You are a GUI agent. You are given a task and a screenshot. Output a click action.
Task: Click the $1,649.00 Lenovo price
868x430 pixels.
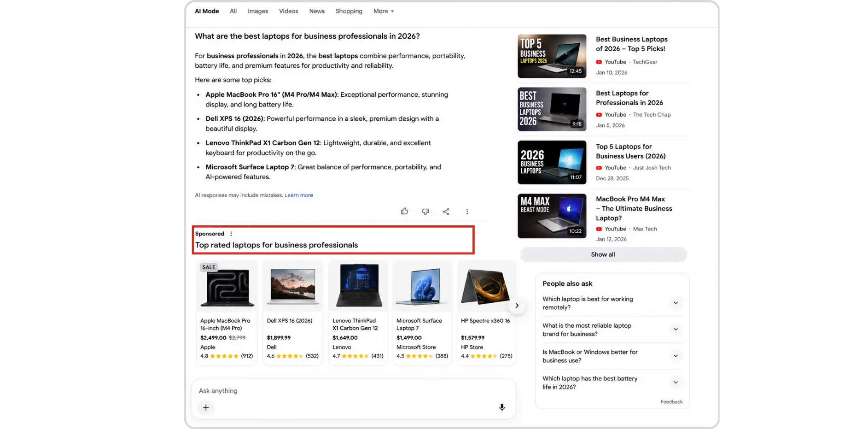(x=345, y=338)
